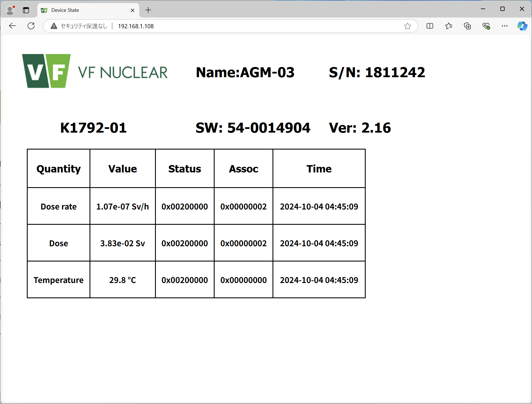Click the Temperature assoc 0x00000000

[243, 280]
